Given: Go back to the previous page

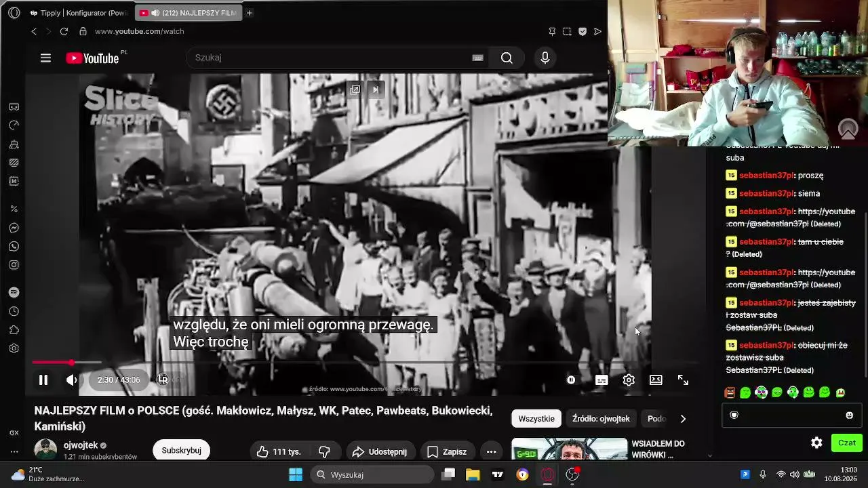Looking at the screenshot, I should (34, 31).
